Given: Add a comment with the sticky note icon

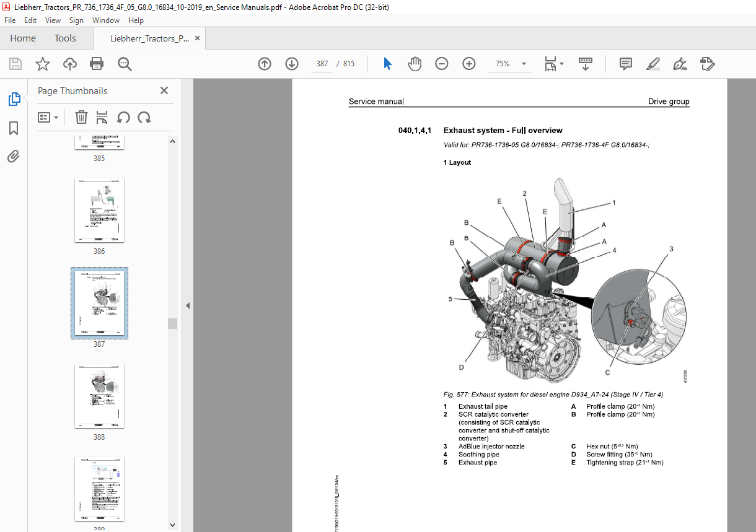Looking at the screenshot, I should (626, 64).
